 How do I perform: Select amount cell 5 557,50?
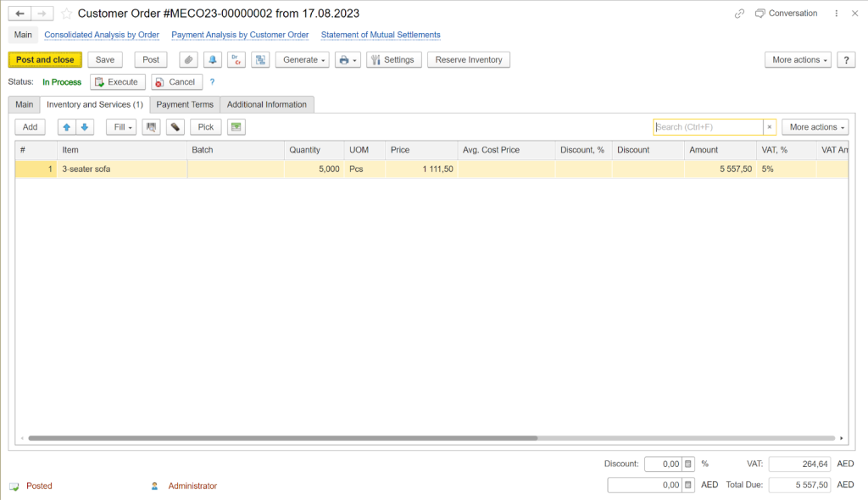tap(721, 169)
